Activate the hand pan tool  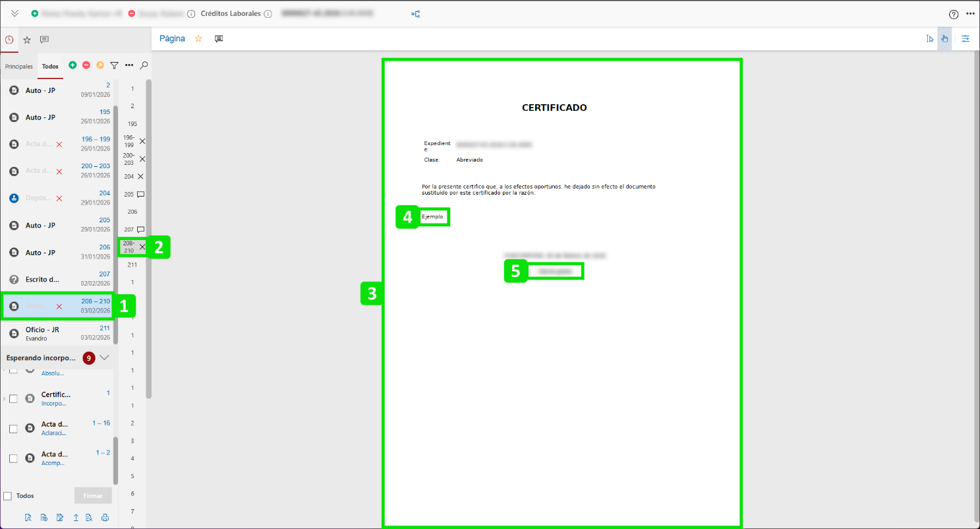[x=944, y=39]
